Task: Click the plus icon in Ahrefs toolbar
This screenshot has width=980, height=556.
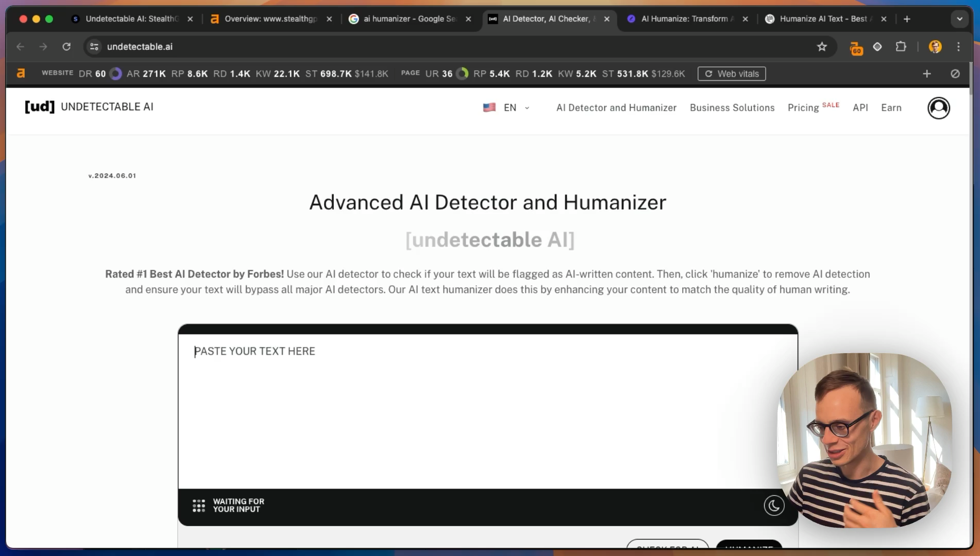Action: tap(927, 74)
